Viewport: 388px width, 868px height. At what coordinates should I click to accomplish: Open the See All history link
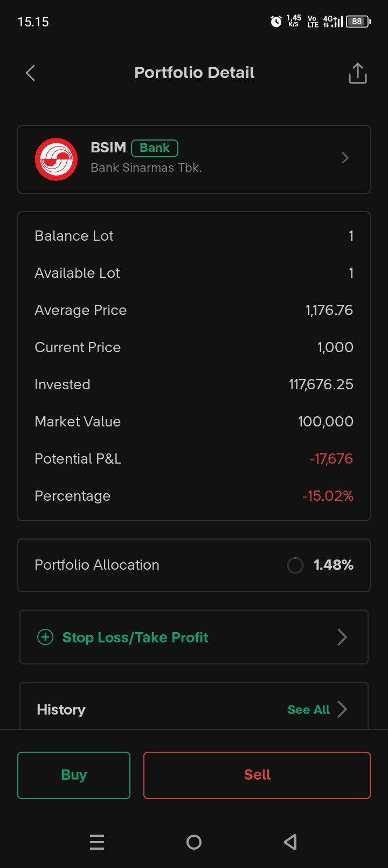click(309, 710)
